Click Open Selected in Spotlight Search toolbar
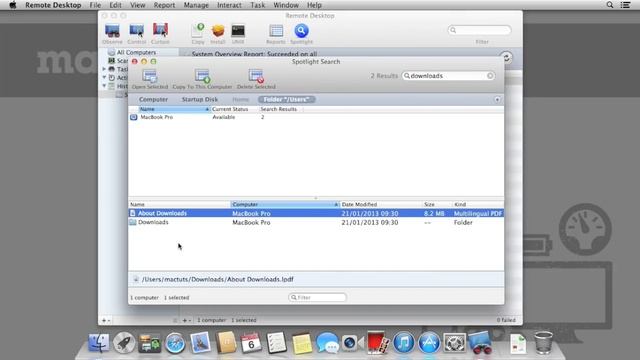The width and height of the screenshot is (640, 360). pos(150,79)
